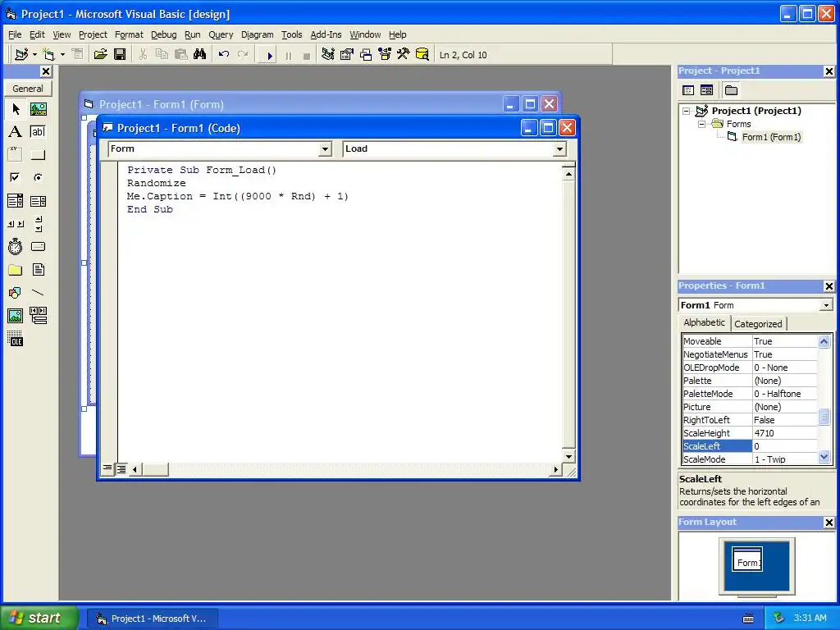840x630 pixels.
Task: Open the Load procedure dropdown
Action: [x=559, y=149]
